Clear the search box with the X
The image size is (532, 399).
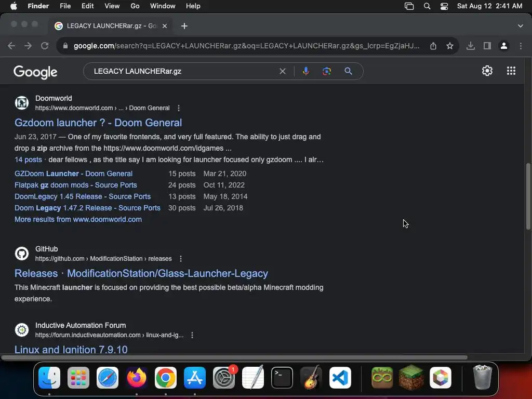point(282,71)
